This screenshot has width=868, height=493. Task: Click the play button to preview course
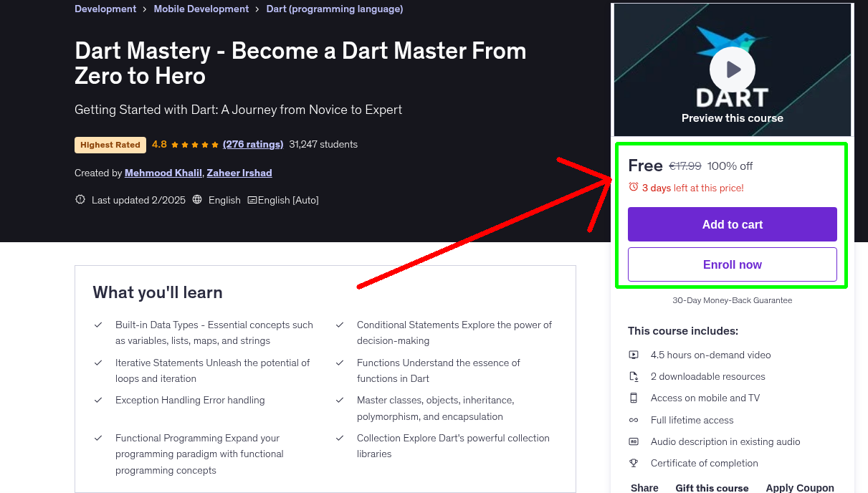click(732, 69)
